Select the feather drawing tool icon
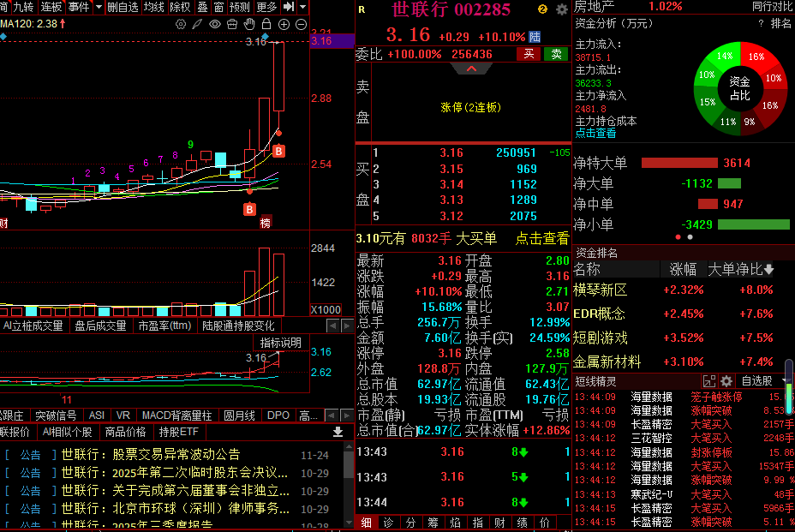 (197, 24)
